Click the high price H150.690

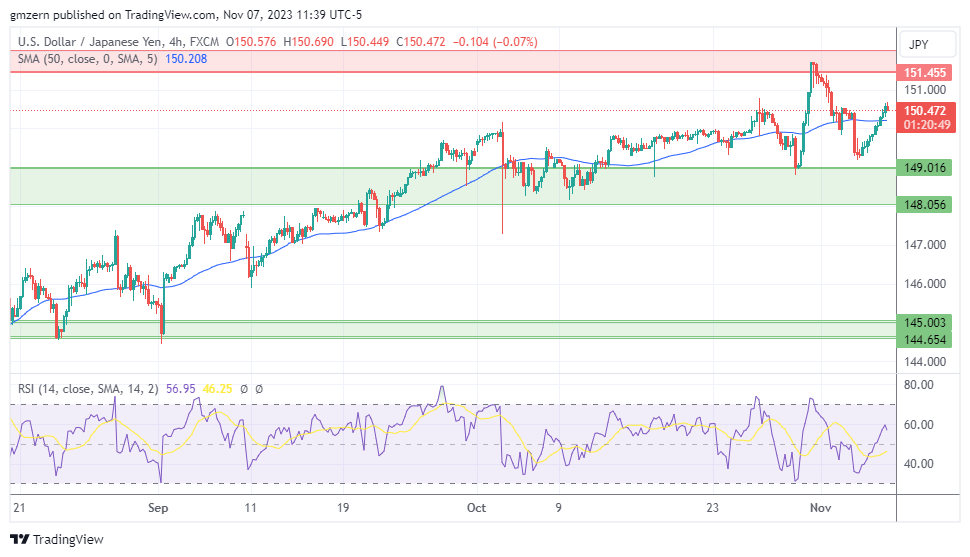[x=308, y=42]
